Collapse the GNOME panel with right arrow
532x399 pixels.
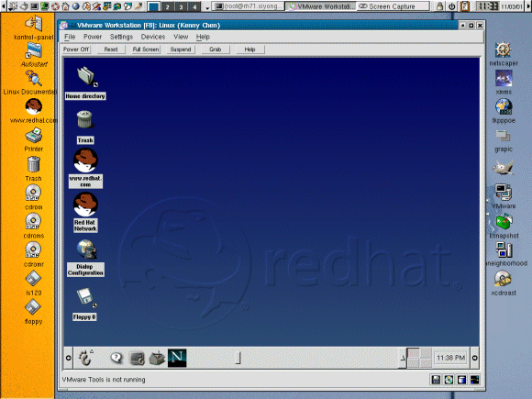coord(474,358)
